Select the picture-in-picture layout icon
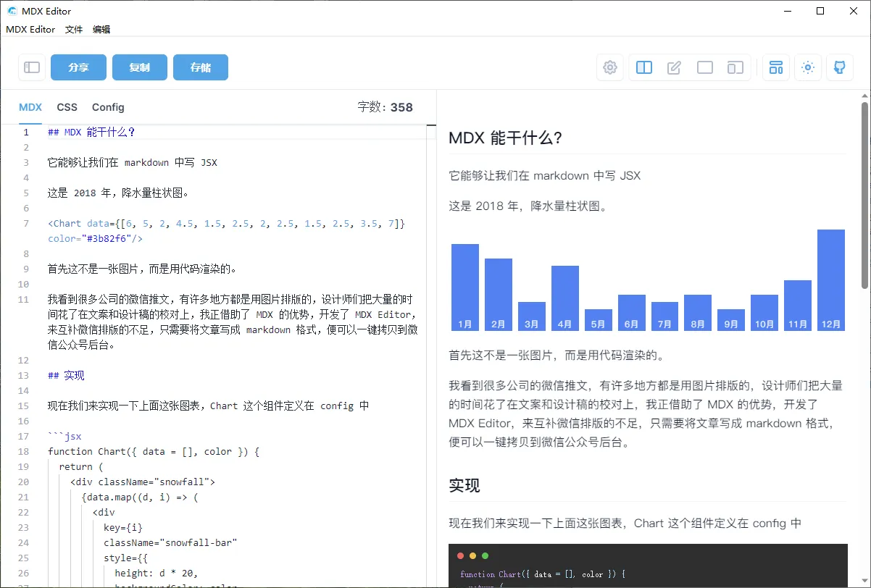This screenshot has height=588, width=871. (735, 67)
